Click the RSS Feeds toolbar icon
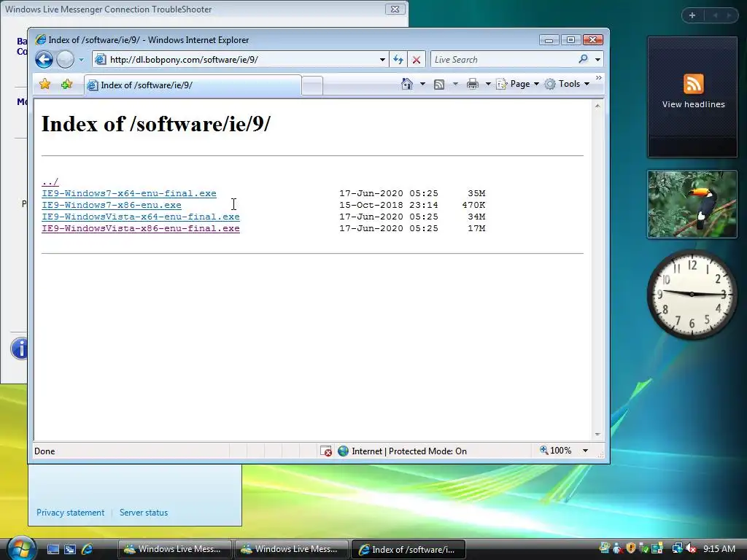Screen dimensions: 747x560 tap(439, 85)
